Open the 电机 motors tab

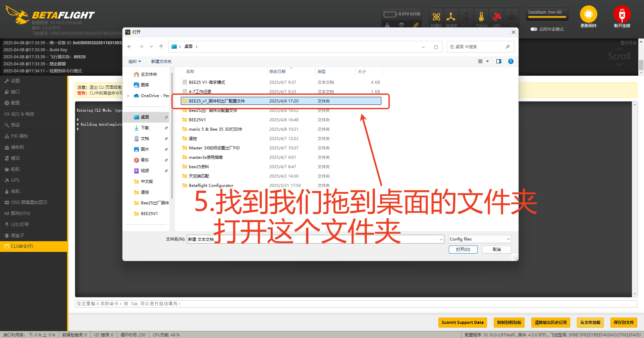tap(34, 191)
